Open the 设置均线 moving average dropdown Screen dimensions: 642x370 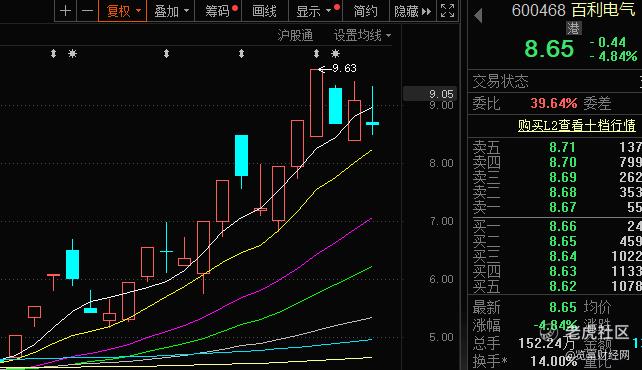[362, 36]
